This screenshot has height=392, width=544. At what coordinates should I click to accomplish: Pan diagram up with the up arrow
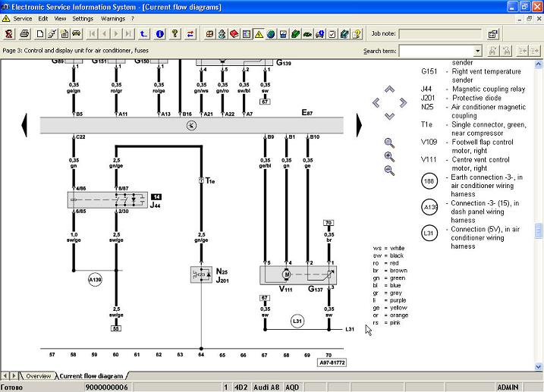click(389, 89)
